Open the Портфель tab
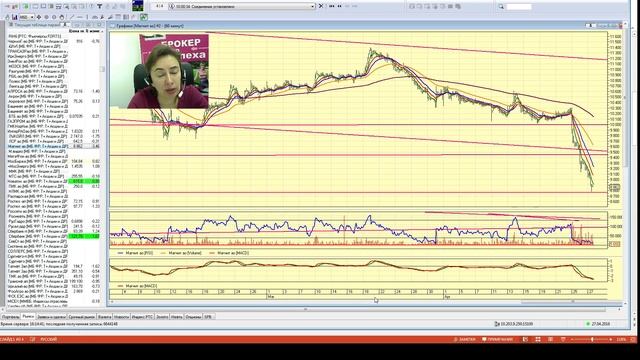This screenshot has width=640, height=360. (x=10, y=317)
